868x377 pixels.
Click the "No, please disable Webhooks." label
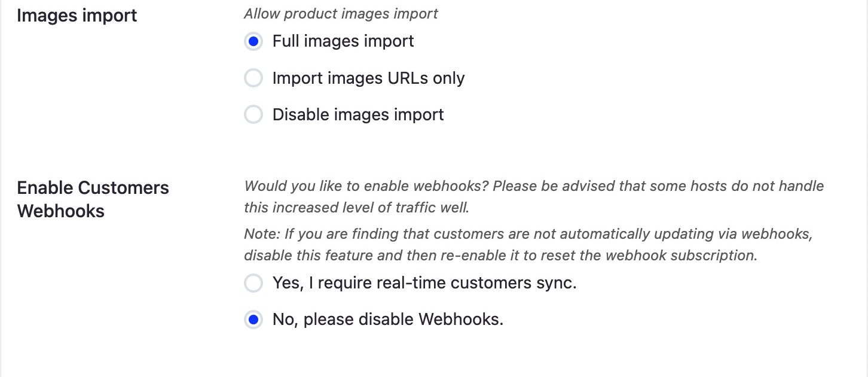click(388, 320)
